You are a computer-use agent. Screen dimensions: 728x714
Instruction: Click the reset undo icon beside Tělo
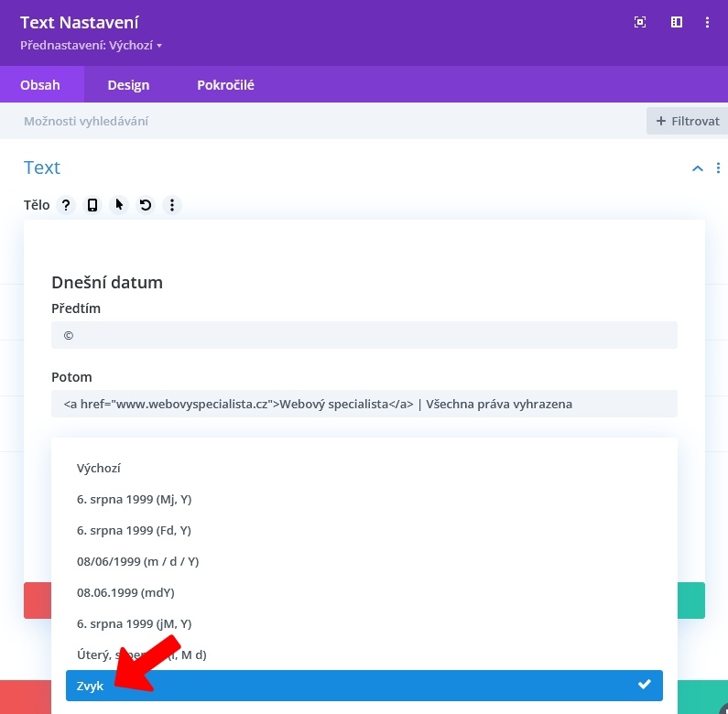point(146,205)
